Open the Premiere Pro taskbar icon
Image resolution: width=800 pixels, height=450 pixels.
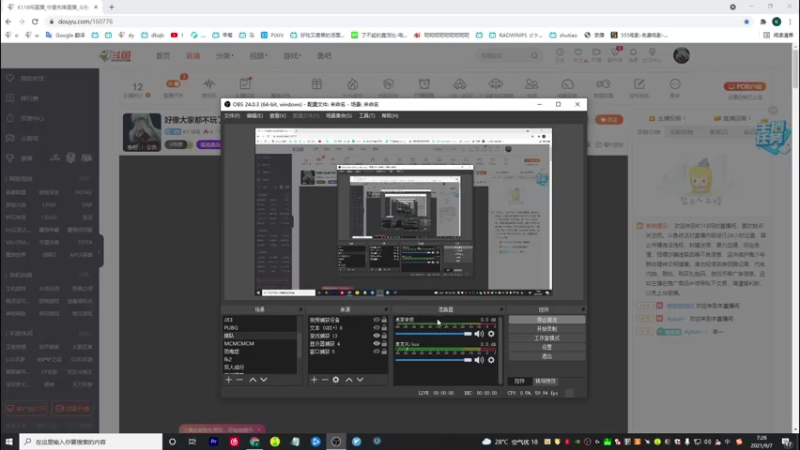click(214, 441)
